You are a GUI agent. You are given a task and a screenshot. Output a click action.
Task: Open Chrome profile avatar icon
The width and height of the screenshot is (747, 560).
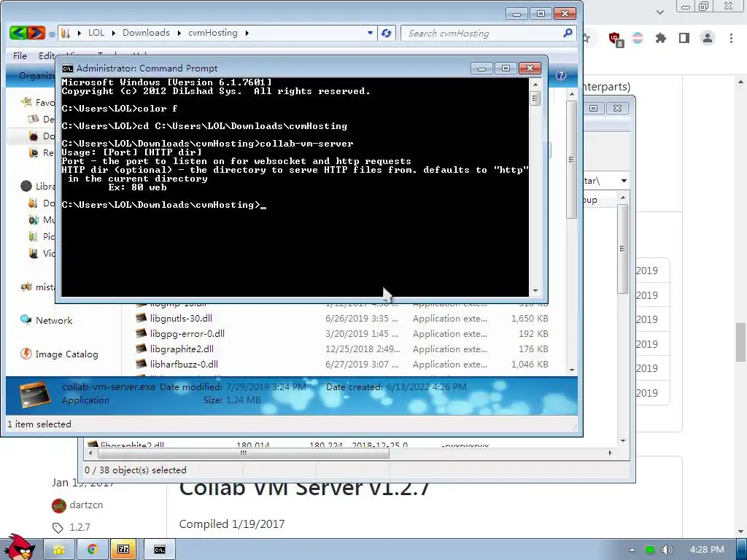[708, 38]
